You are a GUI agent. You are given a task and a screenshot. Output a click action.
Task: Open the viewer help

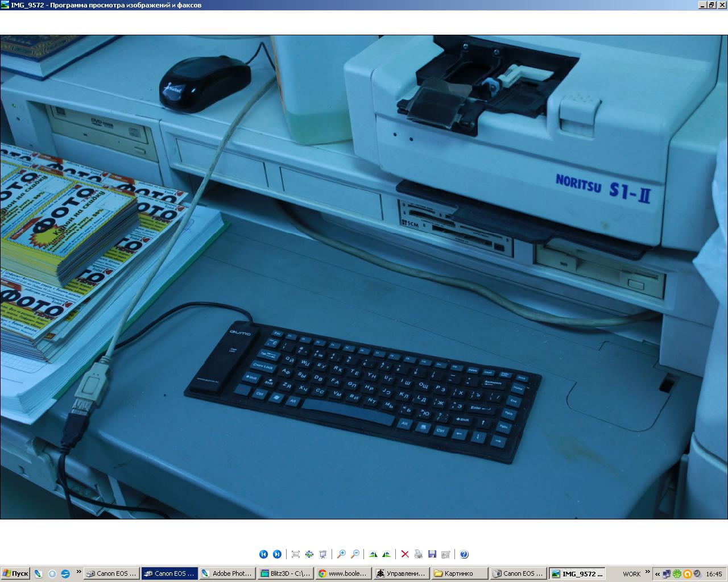(x=464, y=554)
